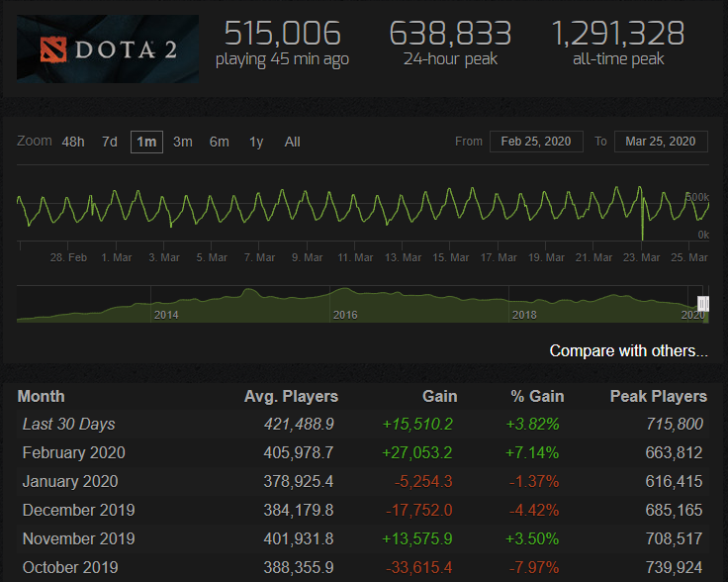Click the Peak Players column header
728x582 pixels.
[x=659, y=396]
